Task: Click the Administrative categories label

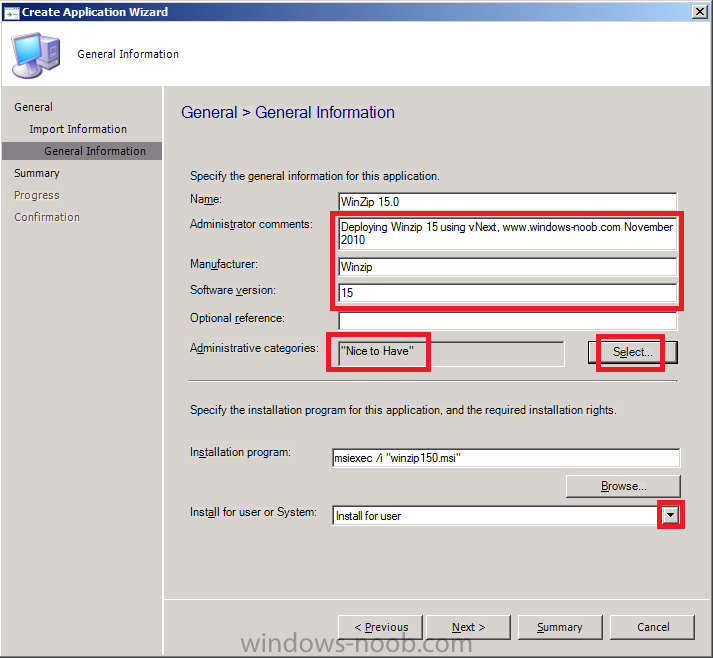Action: tap(254, 348)
